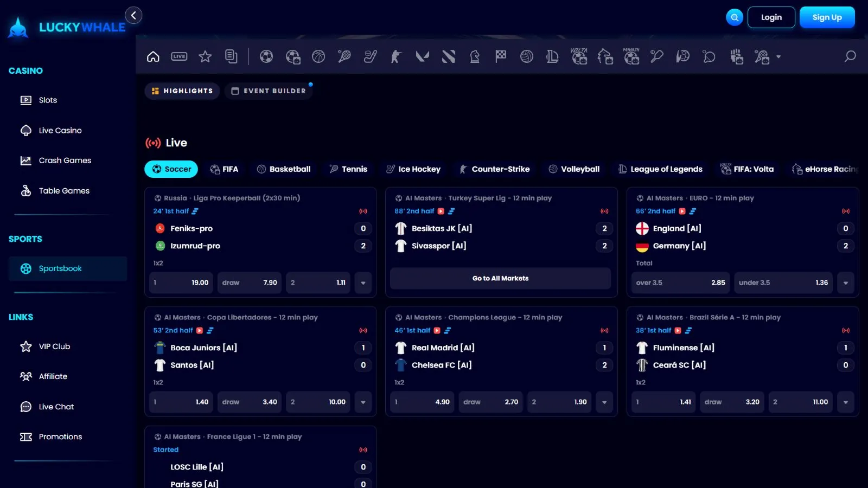
Task: Collapse the sidebar with arrow button
Action: (x=133, y=15)
